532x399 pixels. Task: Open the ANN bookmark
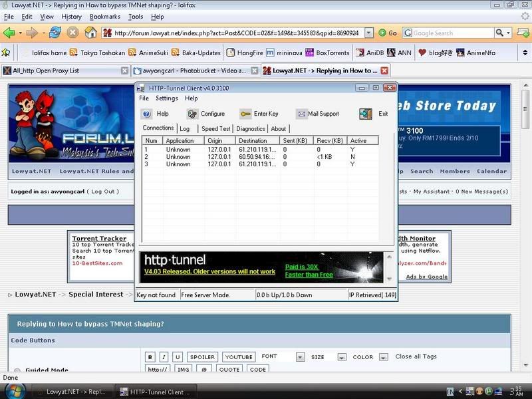[400, 53]
